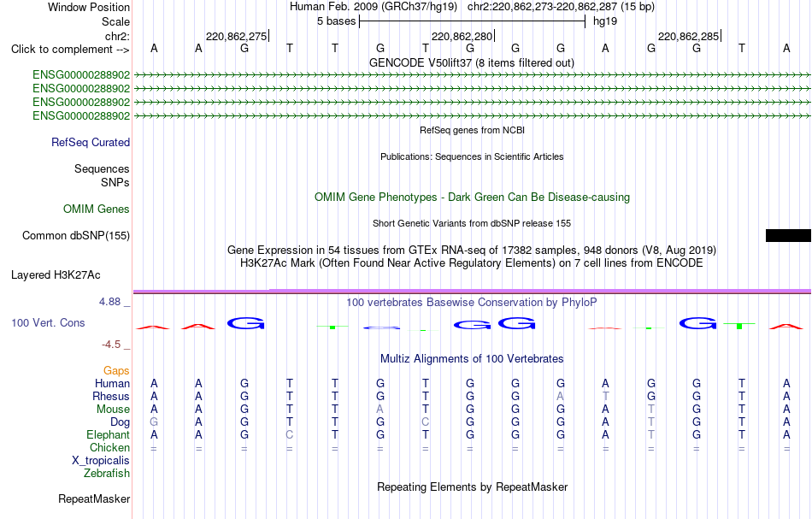Click the hg19 label beside scale bar
The image size is (812, 519).
605,21
